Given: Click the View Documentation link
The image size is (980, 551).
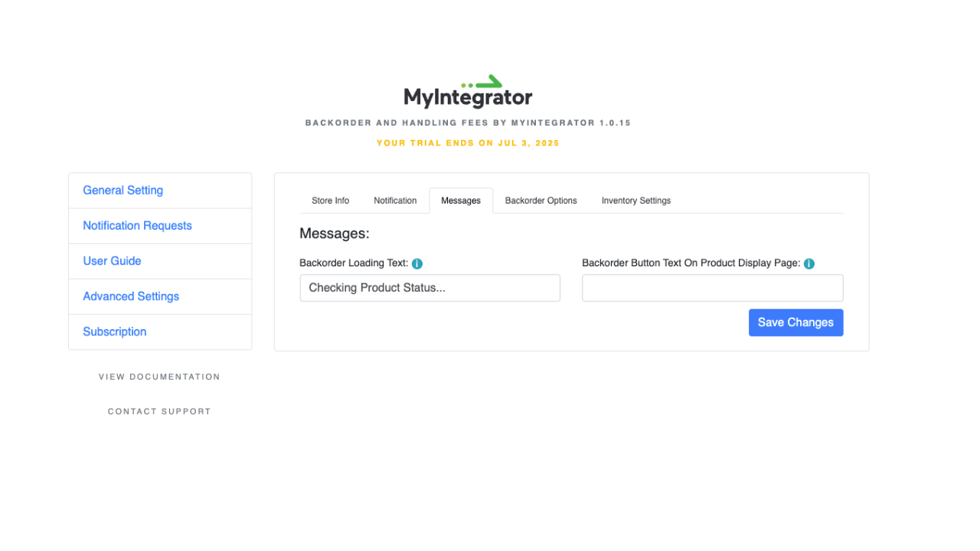Looking at the screenshot, I should pyautogui.click(x=159, y=377).
